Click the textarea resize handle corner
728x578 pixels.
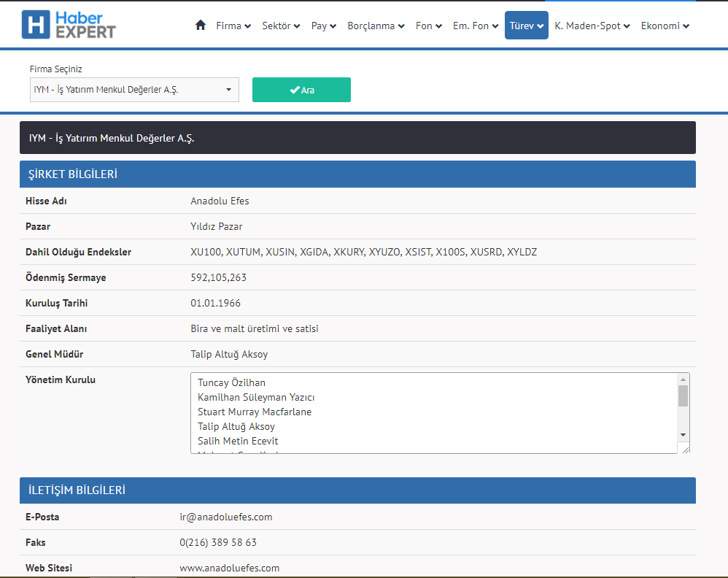[x=686, y=450]
